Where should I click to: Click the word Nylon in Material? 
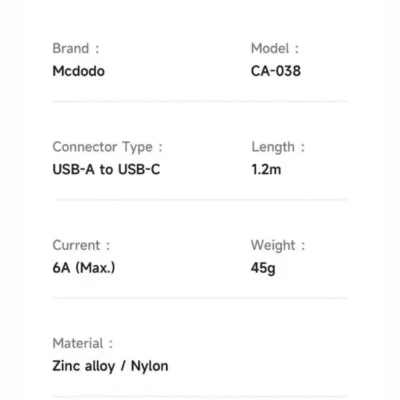pos(149,366)
